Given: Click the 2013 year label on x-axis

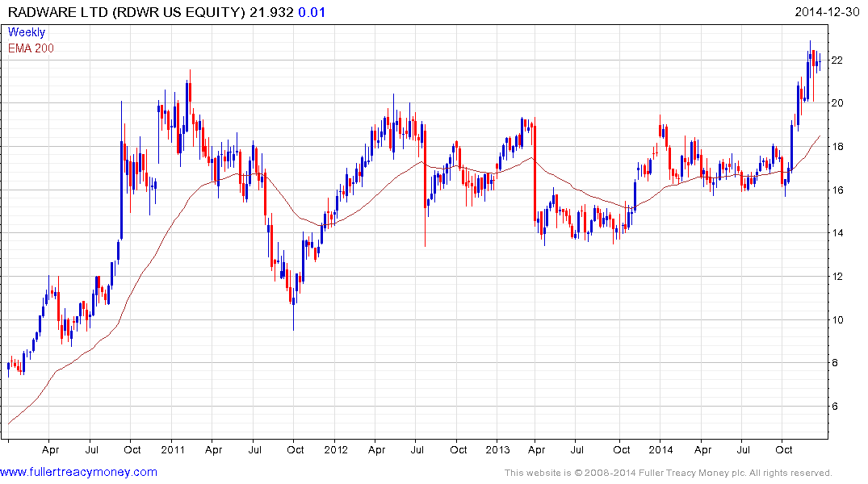Looking at the screenshot, I should [497, 449].
